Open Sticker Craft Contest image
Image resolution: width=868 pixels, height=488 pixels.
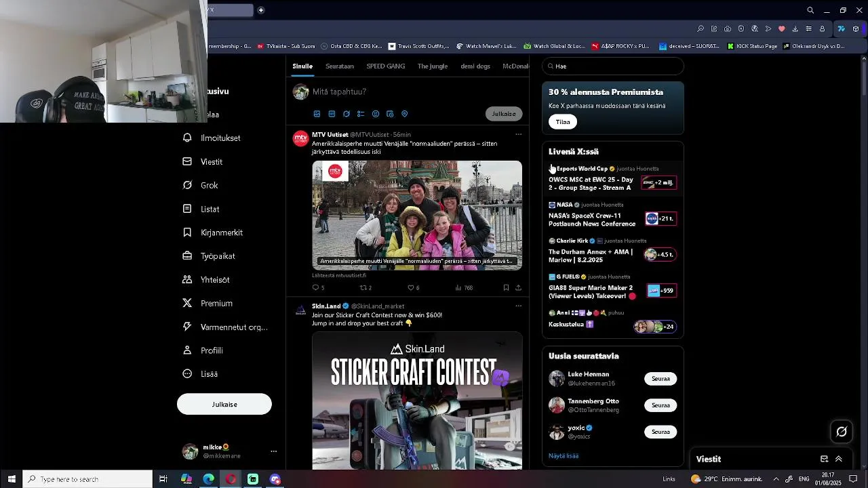pos(417,401)
